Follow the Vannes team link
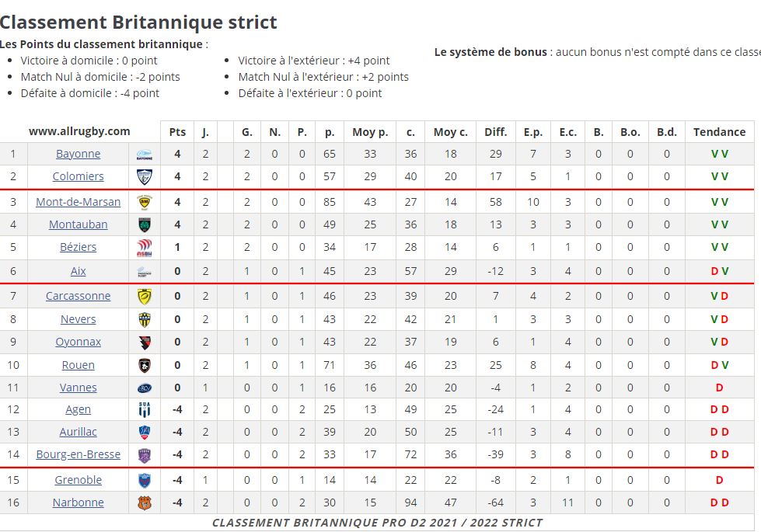Screen dimensions: 761x532 79,388
